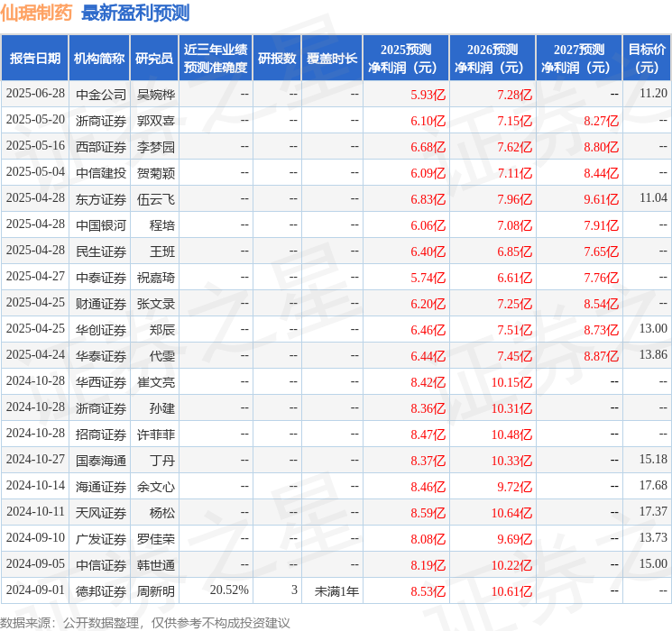Click 10.48亿 forecast value
The height and width of the screenshot is (631, 672).
coord(511,434)
